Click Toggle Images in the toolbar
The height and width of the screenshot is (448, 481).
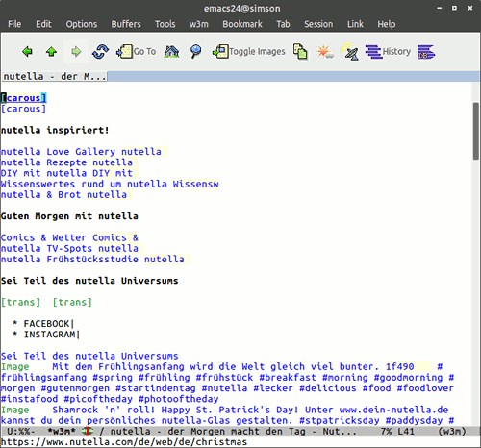click(x=249, y=51)
